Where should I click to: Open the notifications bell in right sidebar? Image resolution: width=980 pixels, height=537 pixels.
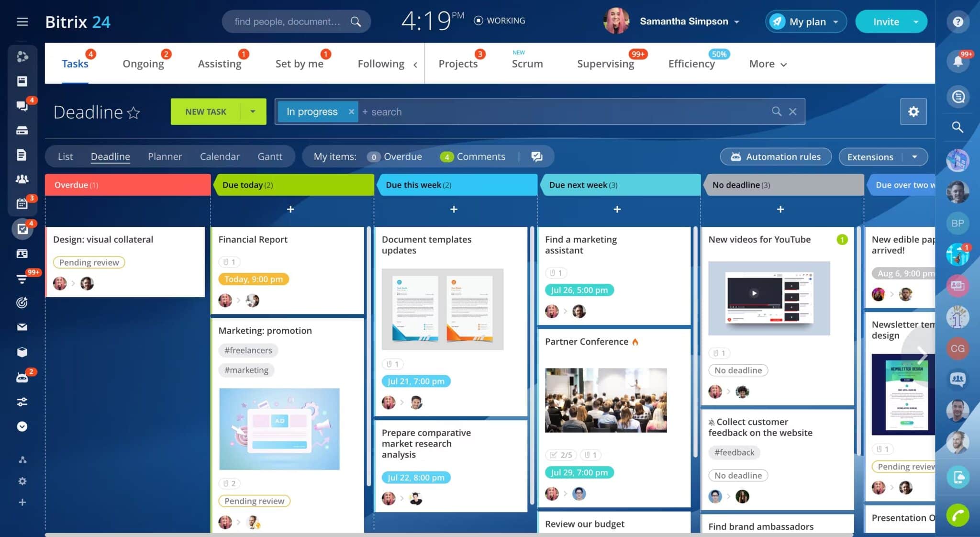click(958, 61)
